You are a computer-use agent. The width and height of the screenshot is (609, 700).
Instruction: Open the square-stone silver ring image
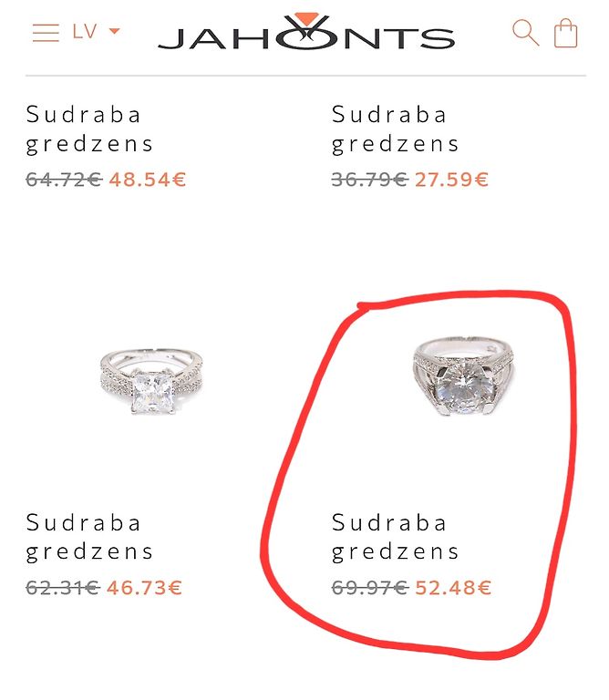(x=151, y=382)
